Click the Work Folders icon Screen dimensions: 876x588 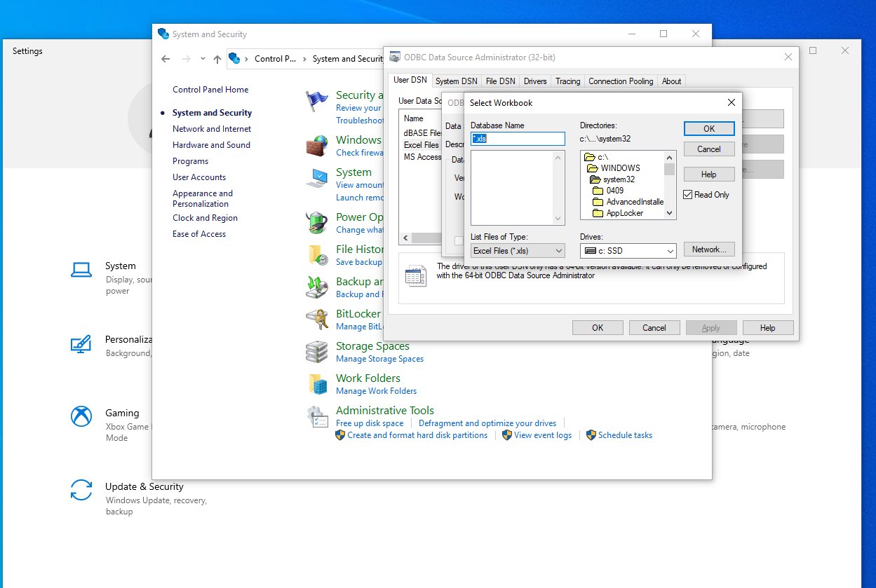click(x=317, y=384)
